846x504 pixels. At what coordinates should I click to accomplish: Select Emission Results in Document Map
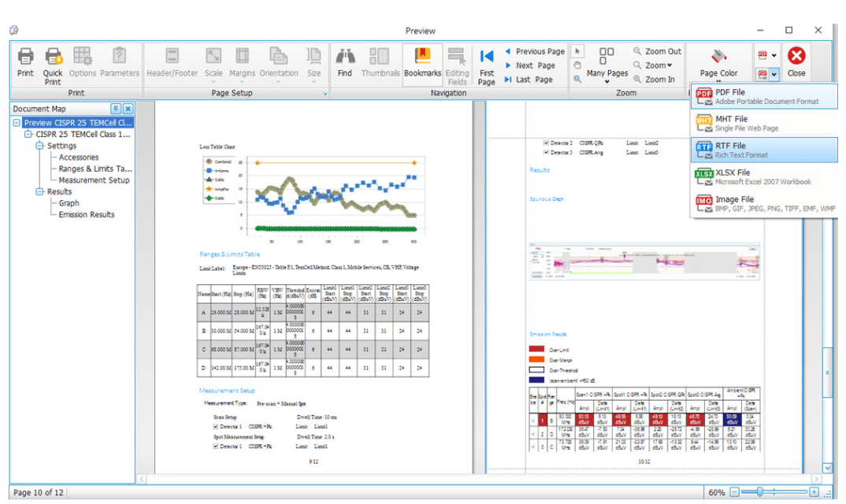(86, 214)
